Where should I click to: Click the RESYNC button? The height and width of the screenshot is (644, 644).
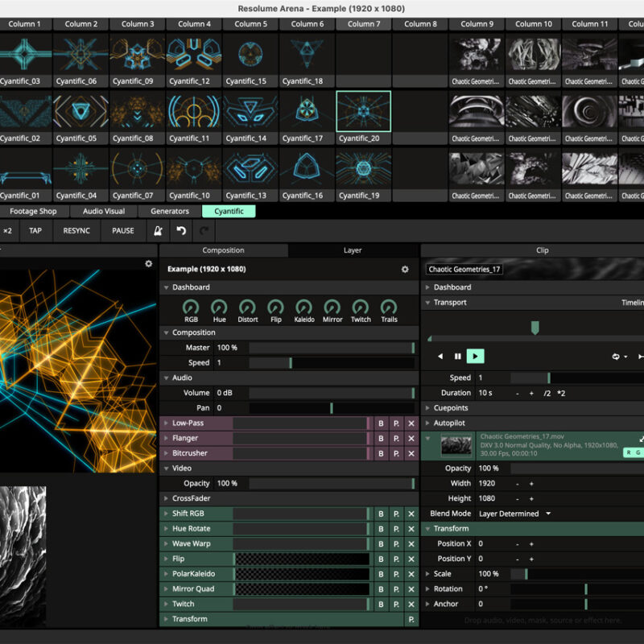tap(76, 231)
